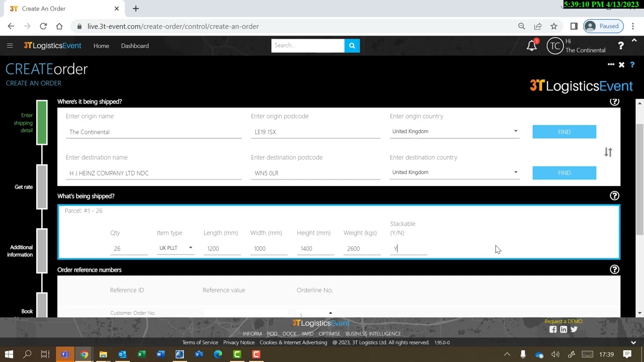Image resolution: width=644 pixels, height=362 pixels.
Task: Open the Terms of Service link
Action: pos(200,342)
